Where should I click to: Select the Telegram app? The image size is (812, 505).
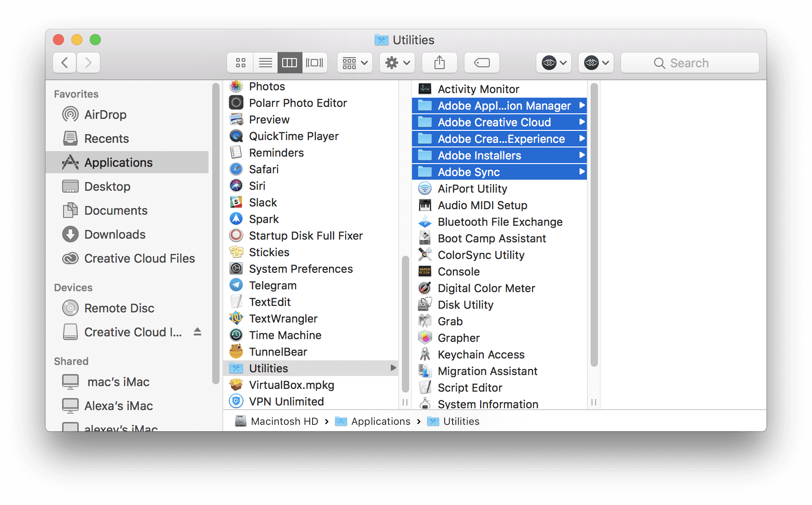311,285
